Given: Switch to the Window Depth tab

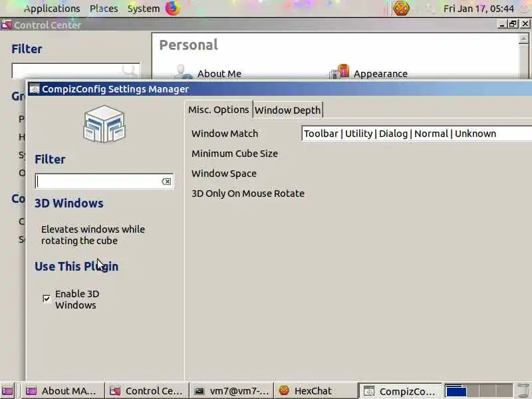Looking at the screenshot, I should pyautogui.click(x=288, y=110).
